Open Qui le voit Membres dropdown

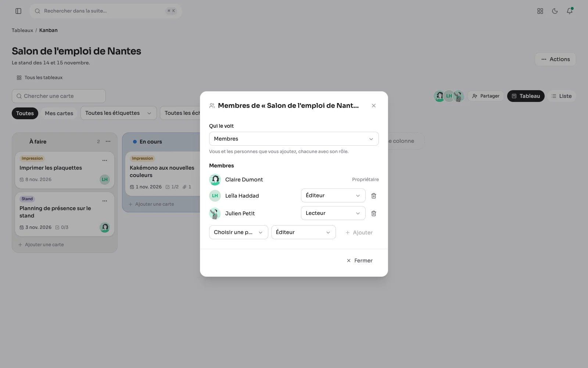294,139
